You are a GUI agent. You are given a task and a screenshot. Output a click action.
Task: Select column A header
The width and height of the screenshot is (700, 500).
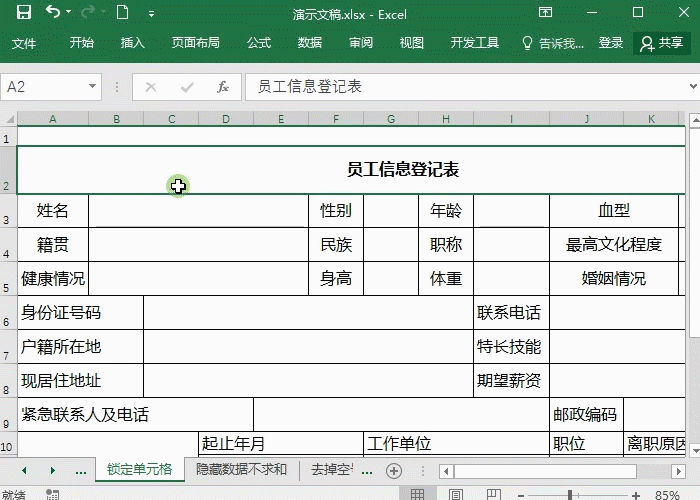pyautogui.click(x=53, y=119)
